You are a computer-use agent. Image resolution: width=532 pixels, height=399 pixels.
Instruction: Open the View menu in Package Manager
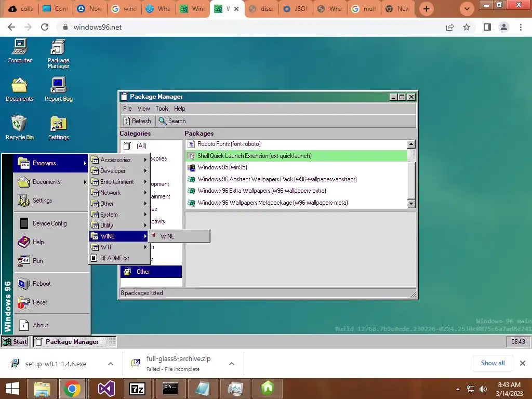pos(143,109)
